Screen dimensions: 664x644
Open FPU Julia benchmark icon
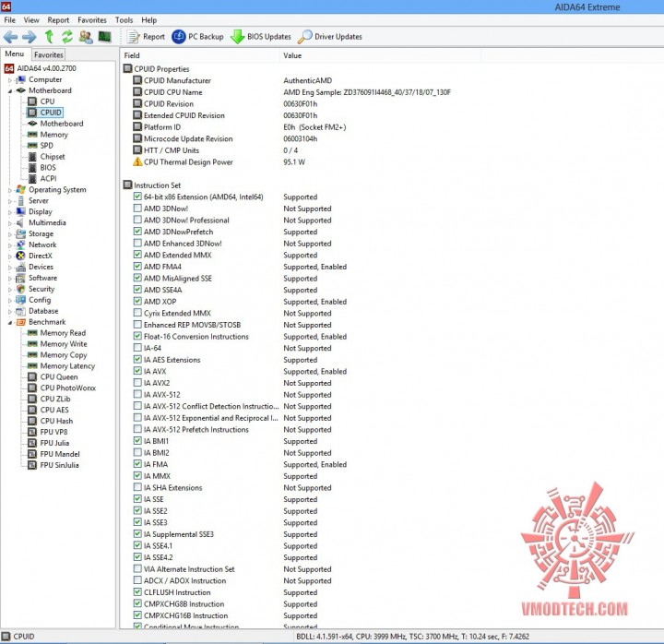pos(32,443)
